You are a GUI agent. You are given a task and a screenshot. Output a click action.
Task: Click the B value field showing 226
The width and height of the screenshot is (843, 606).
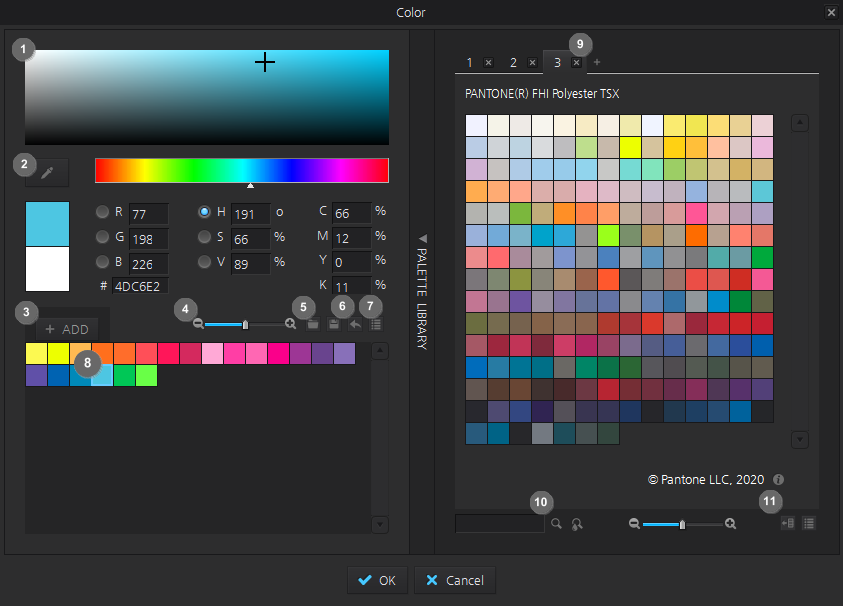(149, 264)
